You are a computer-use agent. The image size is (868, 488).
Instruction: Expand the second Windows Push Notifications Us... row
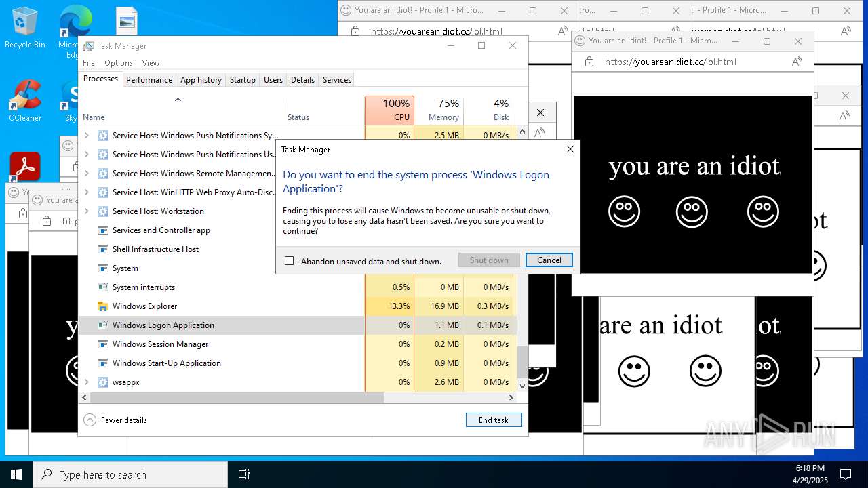tap(87, 155)
